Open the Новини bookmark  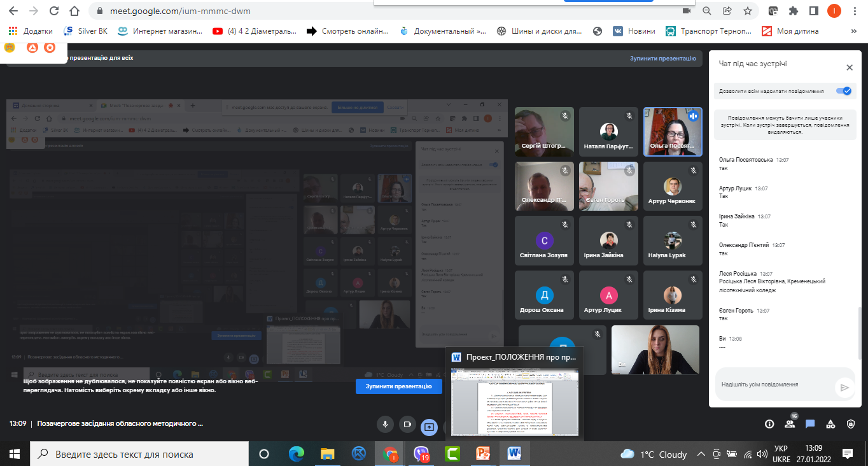(633, 31)
